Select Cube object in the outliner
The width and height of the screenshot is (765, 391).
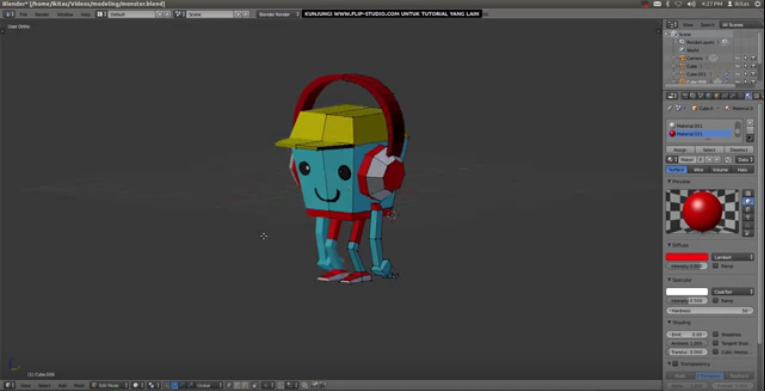692,66
